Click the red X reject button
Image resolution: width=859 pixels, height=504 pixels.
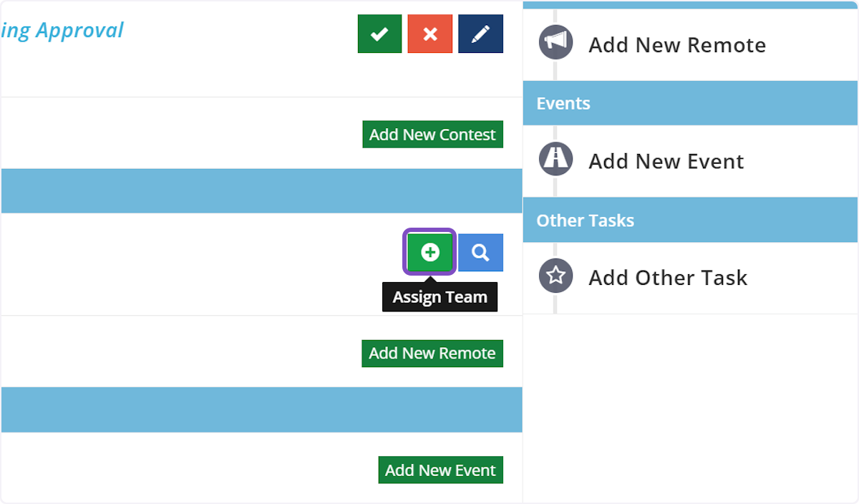429,34
